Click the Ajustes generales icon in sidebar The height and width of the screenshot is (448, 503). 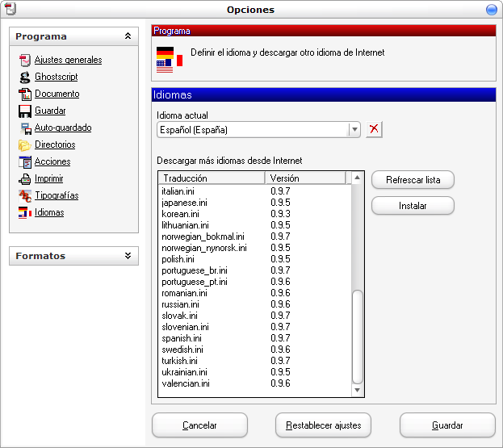tap(26, 60)
